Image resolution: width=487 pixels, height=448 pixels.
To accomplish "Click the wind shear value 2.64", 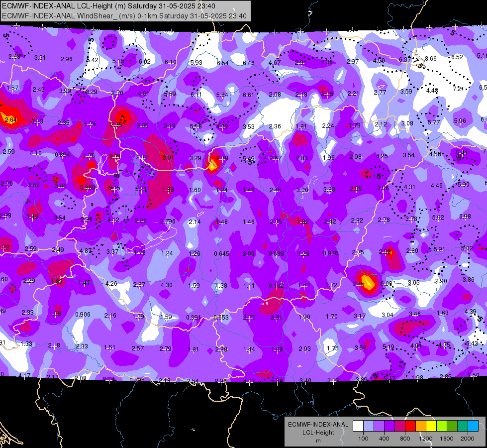I will pyautogui.click(x=11, y=119).
